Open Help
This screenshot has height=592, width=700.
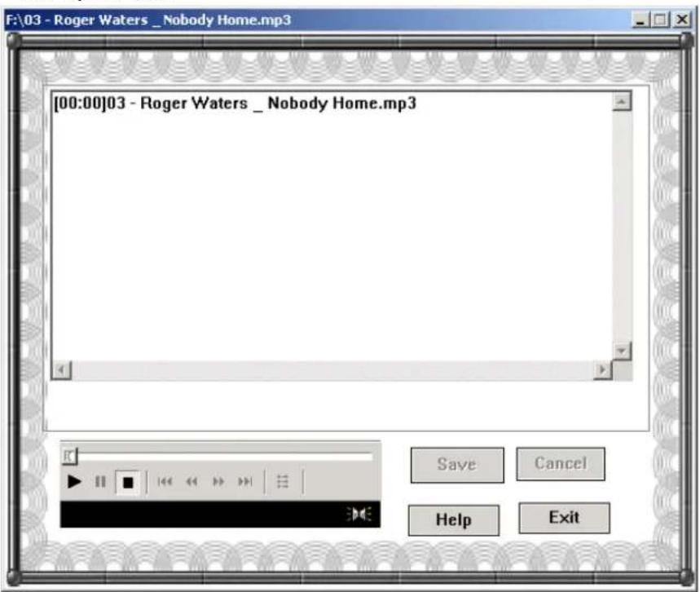click(x=454, y=519)
